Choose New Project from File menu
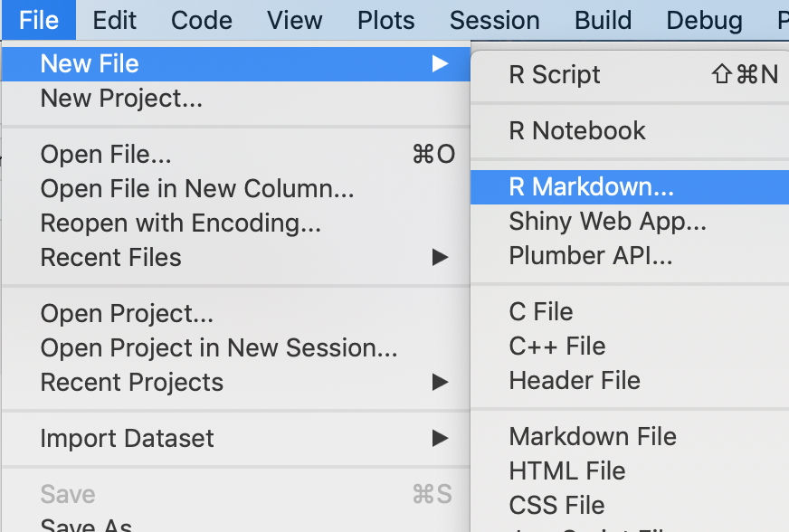 121,98
